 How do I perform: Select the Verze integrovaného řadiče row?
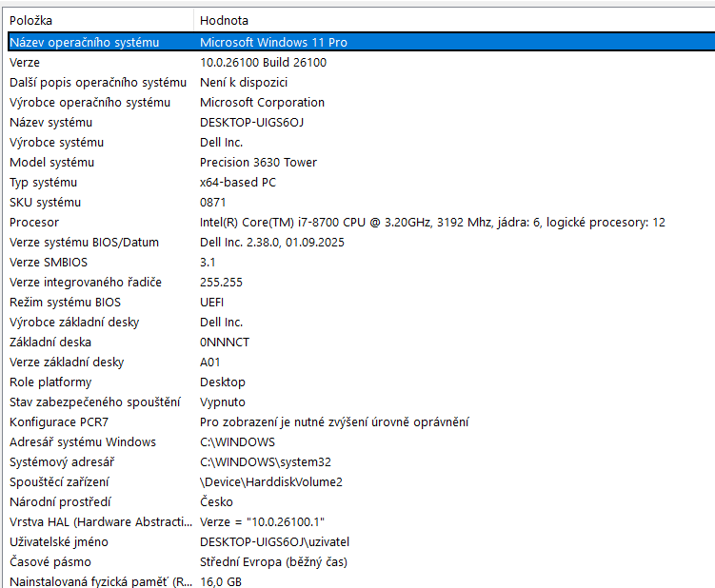361,283
